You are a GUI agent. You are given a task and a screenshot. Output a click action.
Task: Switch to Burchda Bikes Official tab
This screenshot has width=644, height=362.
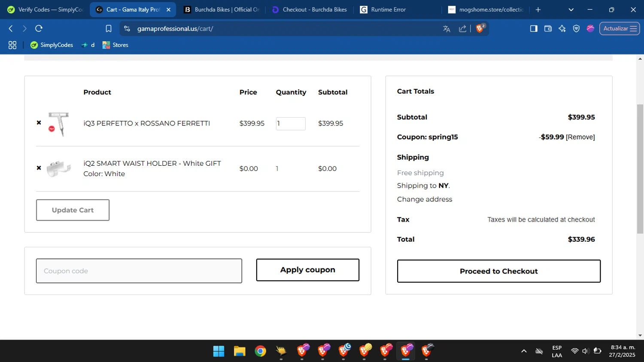(222, 9)
